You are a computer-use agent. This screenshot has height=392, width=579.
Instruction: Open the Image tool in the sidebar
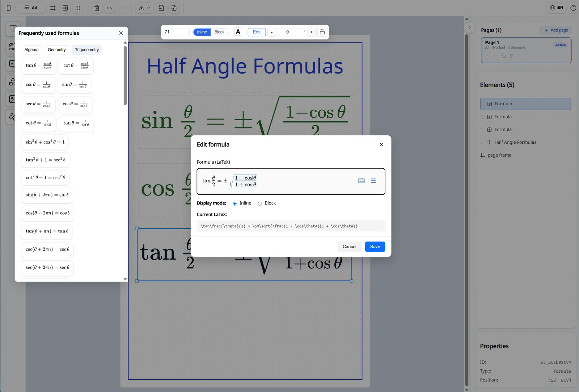(12, 99)
